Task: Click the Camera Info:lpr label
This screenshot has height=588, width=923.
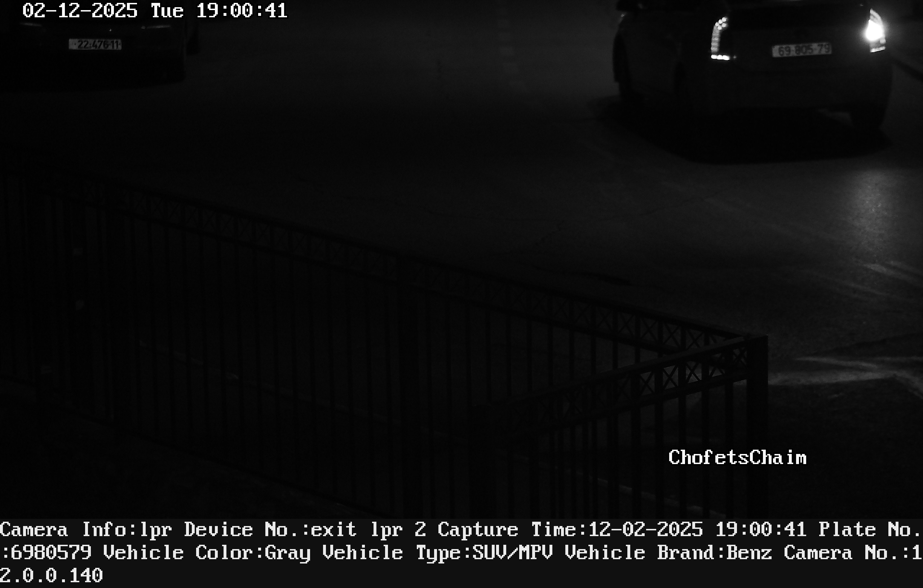Action: coord(86,530)
